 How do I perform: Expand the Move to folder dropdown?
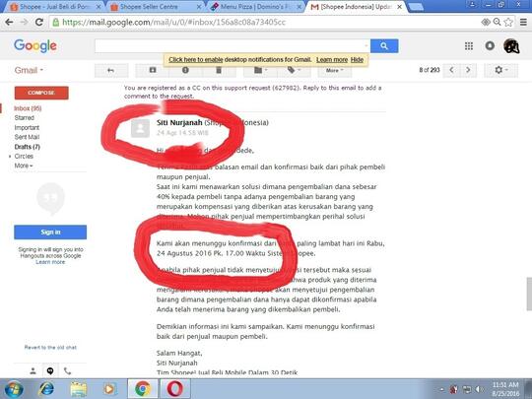[x=260, y=70]
